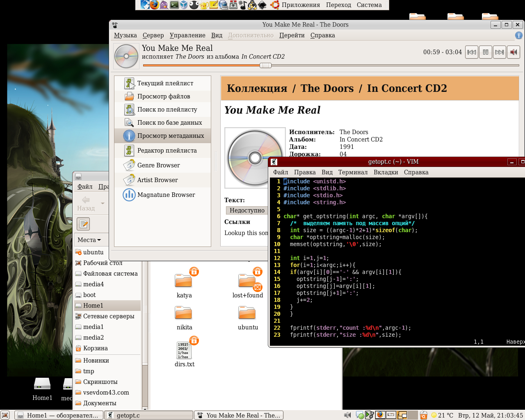Skip to the next track
The image size is (525, 420).
(x=499, y=52)
